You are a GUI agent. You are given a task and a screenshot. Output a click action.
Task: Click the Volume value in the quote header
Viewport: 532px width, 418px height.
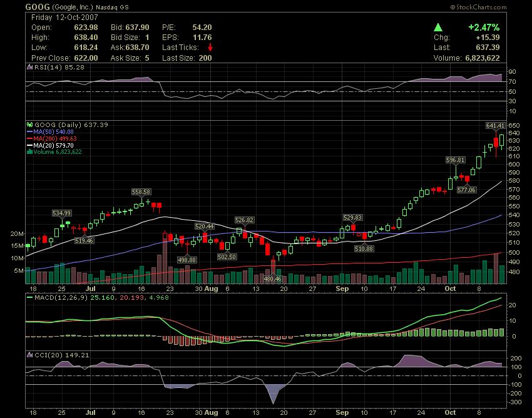click(483, 58)
